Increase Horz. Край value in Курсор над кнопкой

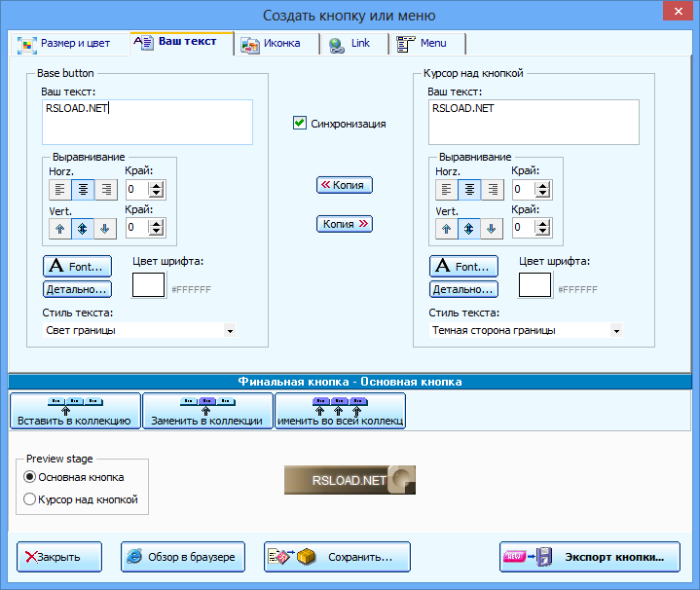(x=543, y=185)
